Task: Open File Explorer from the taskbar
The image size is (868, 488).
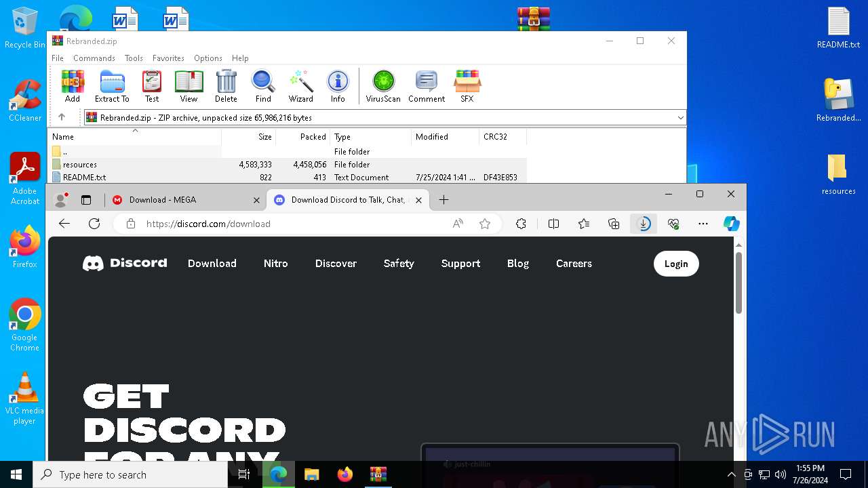Action: coord(311,474)
